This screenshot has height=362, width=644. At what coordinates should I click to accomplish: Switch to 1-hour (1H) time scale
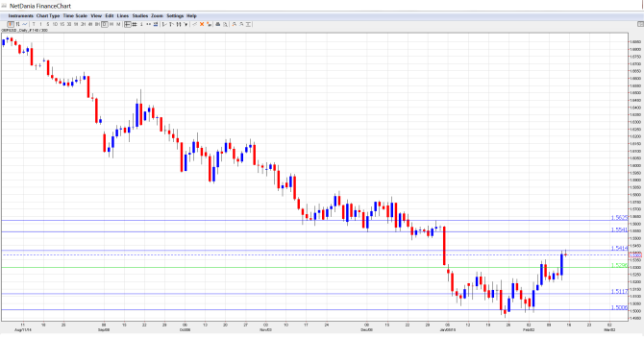point(76,24)
